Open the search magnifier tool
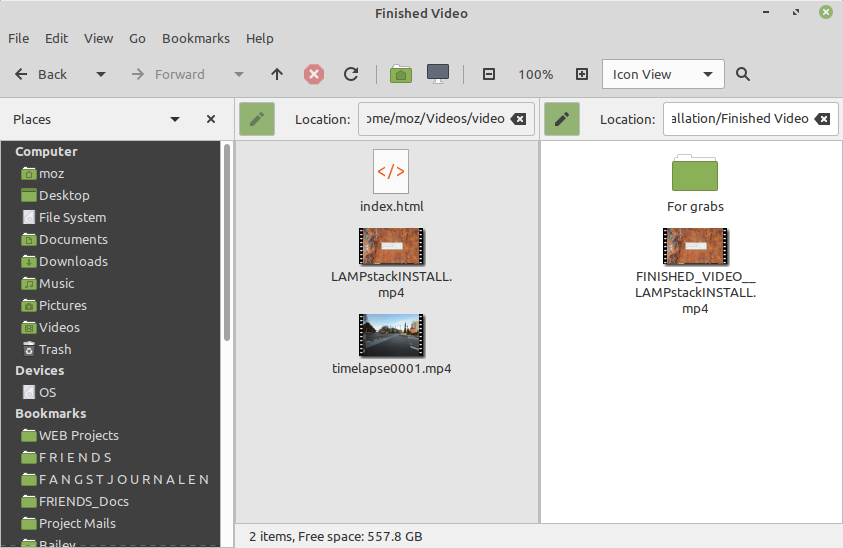This screenshot has height=548, width=843. point(743,74)
